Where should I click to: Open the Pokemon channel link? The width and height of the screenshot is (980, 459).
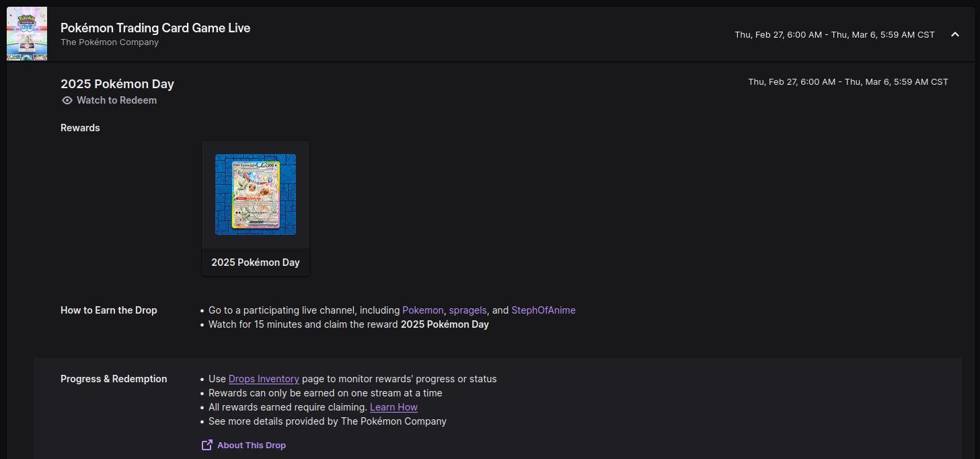[x=423, y=310]
